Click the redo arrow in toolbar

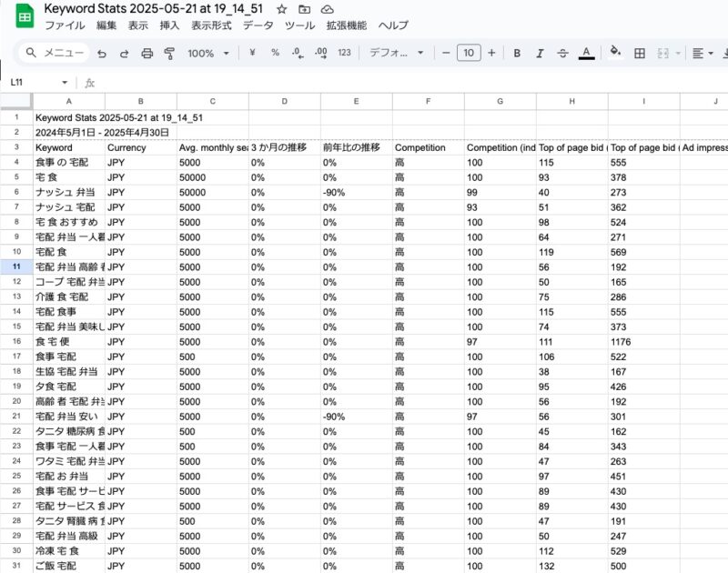tap(124, 54)
